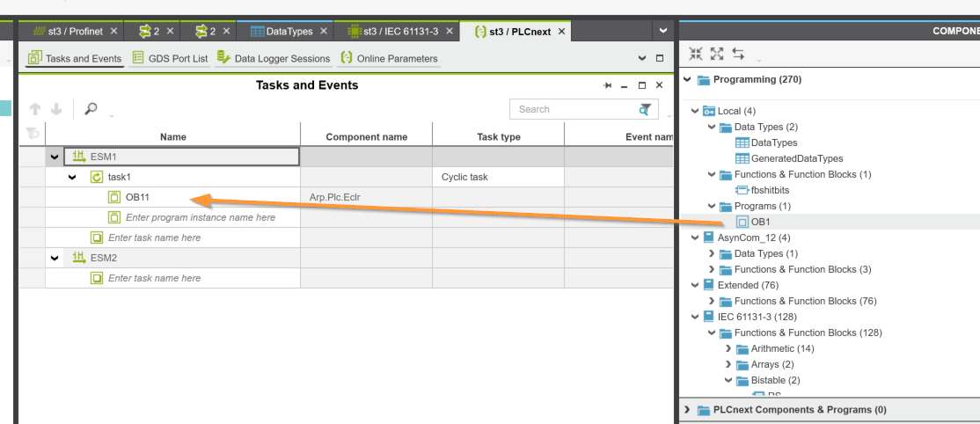Click the filter icon in the Search box
Image resolution: width=980 pixels, height=424 pixels.
647,109
